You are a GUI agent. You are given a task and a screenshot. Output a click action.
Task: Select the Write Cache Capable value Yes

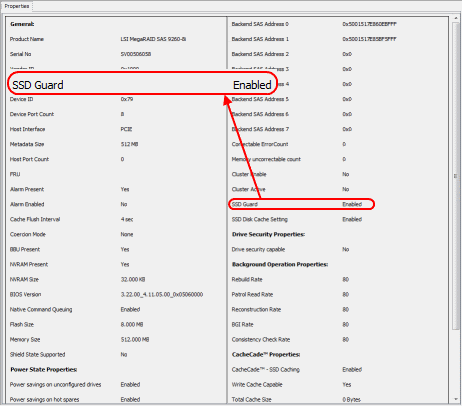(x=347, y=384)
